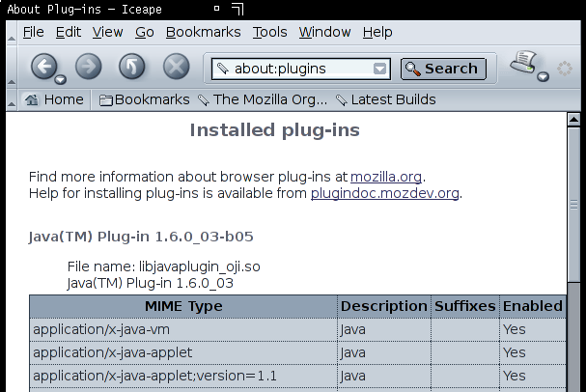This screenshot has width=586, height=392.
Task: Open the Latest Builds bookmark
Action: [385, 99]
